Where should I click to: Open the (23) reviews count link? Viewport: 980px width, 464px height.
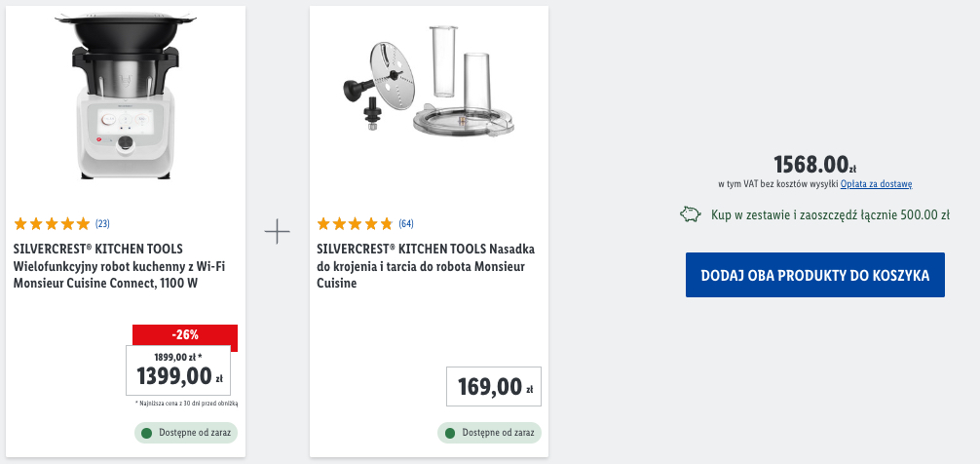tap(102, 223)
